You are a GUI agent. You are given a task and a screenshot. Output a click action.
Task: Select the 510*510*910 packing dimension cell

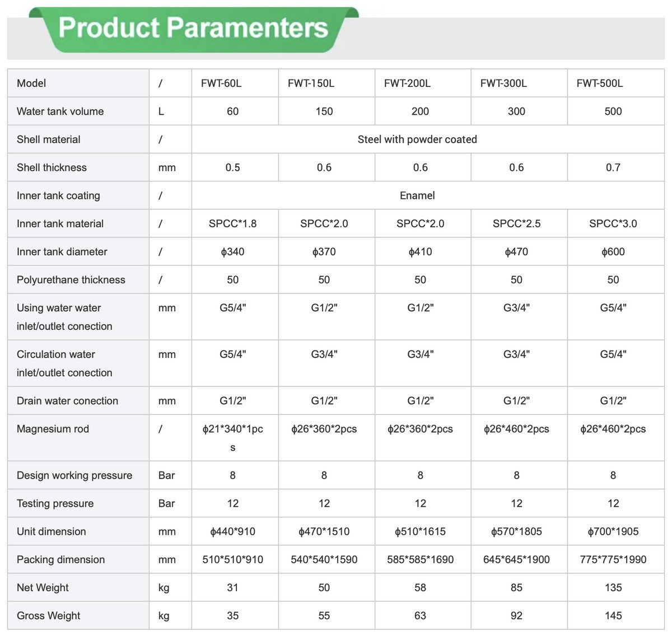[232, 559]
